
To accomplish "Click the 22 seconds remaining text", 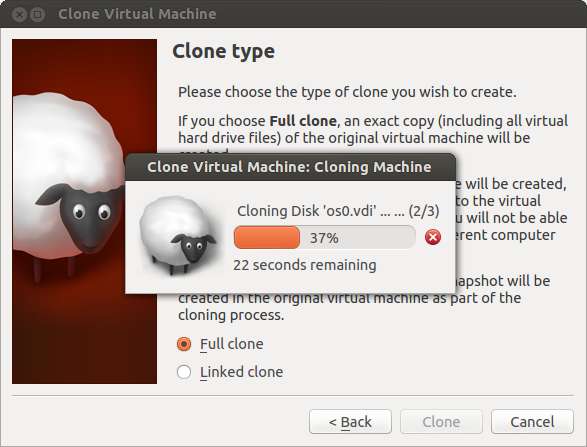I will pyautogui.click(x=305, y=265).
